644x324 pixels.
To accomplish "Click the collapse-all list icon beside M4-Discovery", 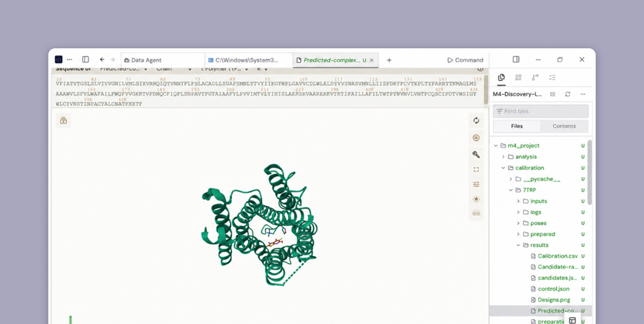I will point(553,94).
